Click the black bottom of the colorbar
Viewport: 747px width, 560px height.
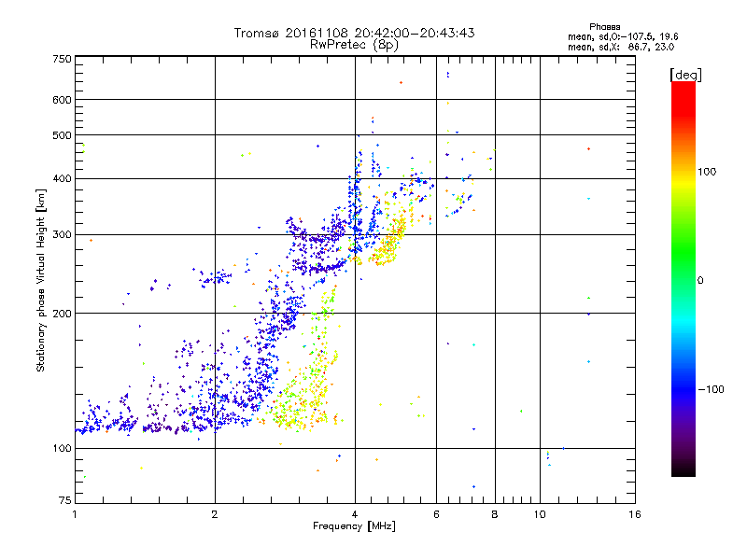[684, 469]
